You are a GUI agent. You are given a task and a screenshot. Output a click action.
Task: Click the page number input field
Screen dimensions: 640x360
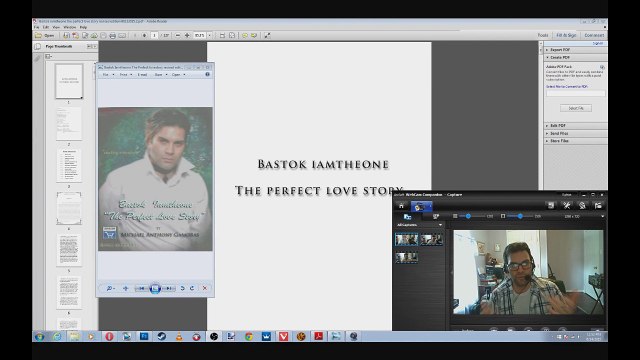tap(154, 36)
